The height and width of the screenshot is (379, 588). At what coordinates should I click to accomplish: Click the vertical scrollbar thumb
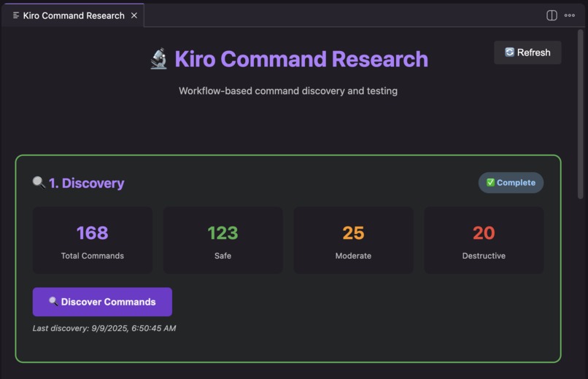coord(580,114)
